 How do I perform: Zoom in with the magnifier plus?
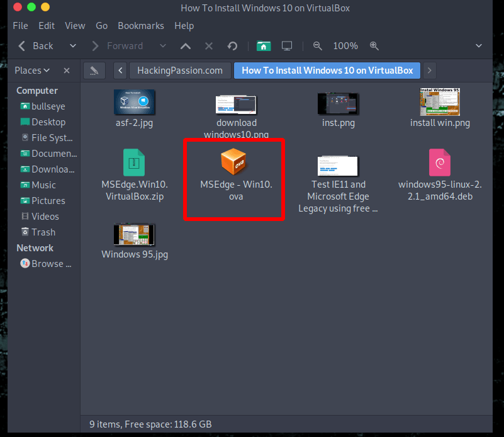click(374, 46)
